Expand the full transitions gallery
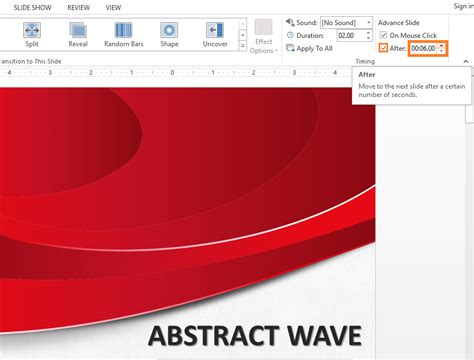 [243, 46]
